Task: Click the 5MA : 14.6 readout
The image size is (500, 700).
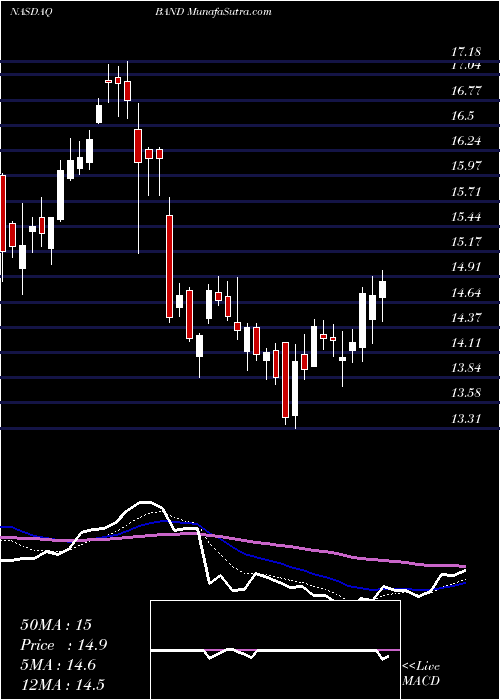Action: tap(58, 664)
